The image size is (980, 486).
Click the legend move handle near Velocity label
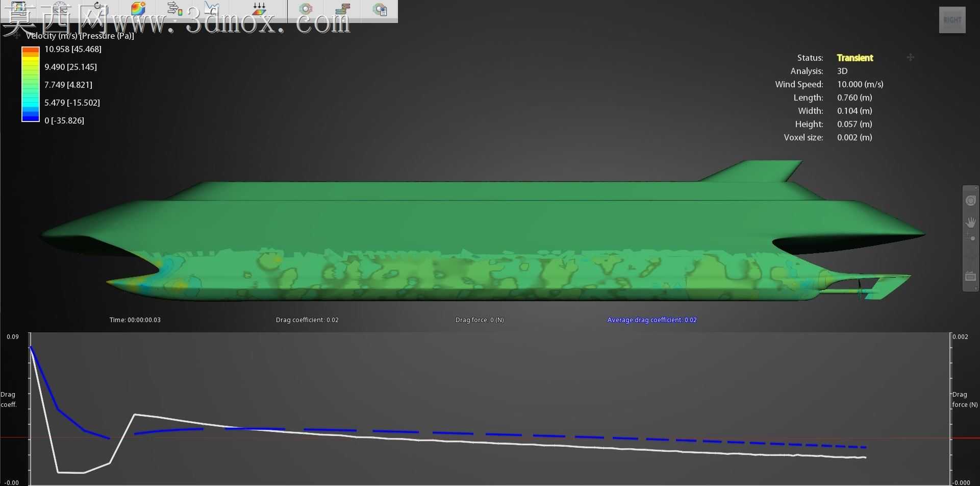[17, 36]
